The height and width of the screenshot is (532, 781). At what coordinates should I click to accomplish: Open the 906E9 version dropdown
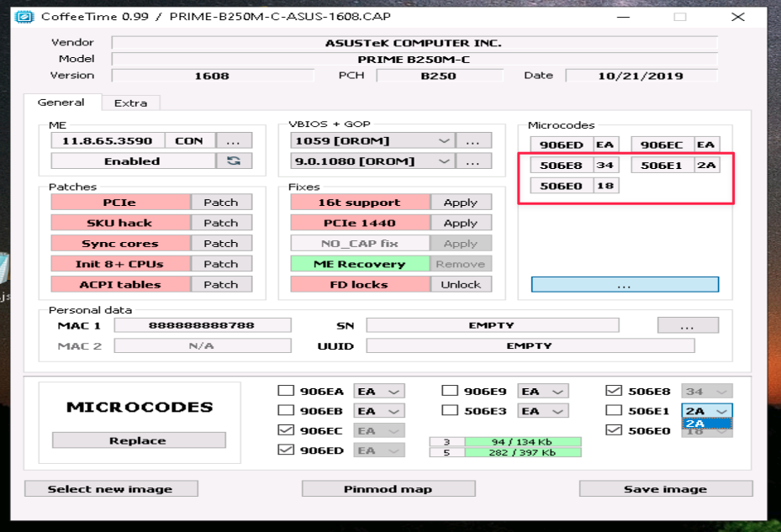tap(543, 391)
